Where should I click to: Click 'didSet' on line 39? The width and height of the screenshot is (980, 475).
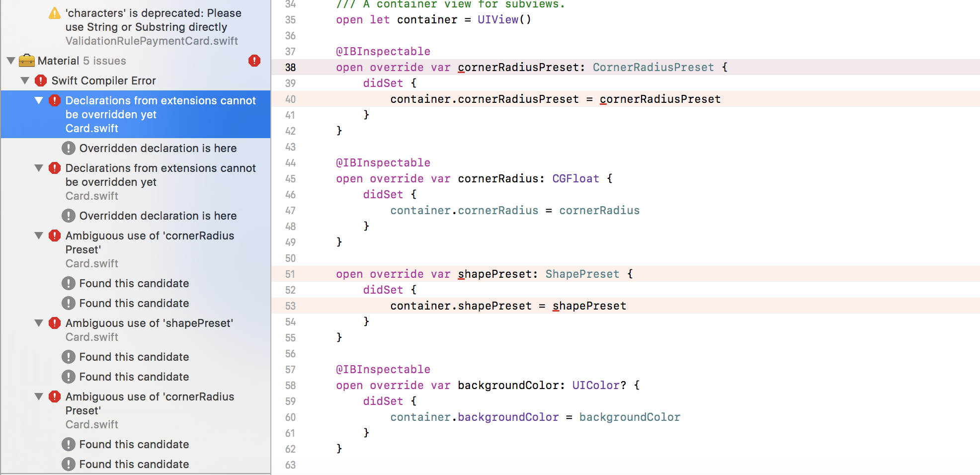pyautogui.click(x=383, y=83)
